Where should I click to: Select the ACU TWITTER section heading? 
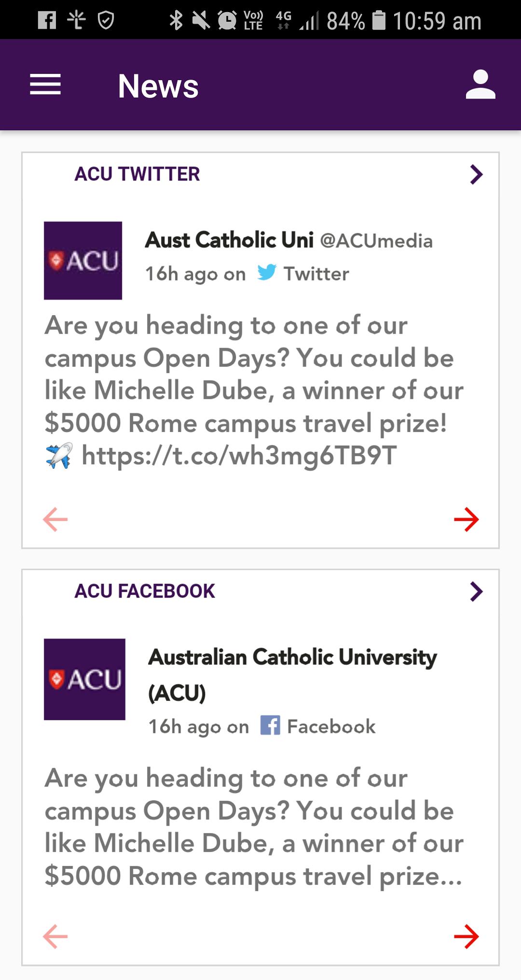point(137,175)
